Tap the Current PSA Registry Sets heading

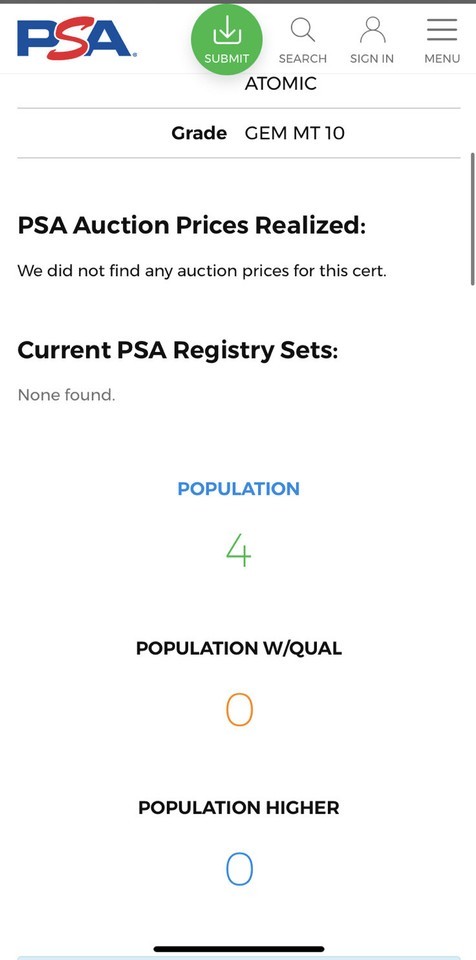click(x=178, y=350)
